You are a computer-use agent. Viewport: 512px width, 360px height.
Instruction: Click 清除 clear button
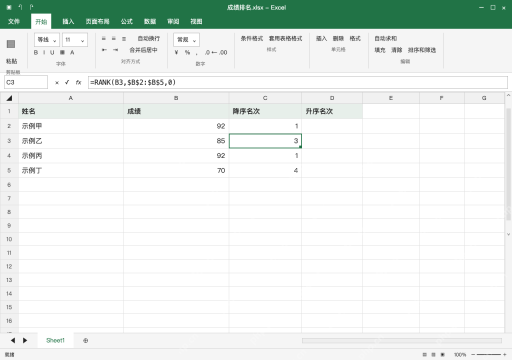tap(397, 50)
